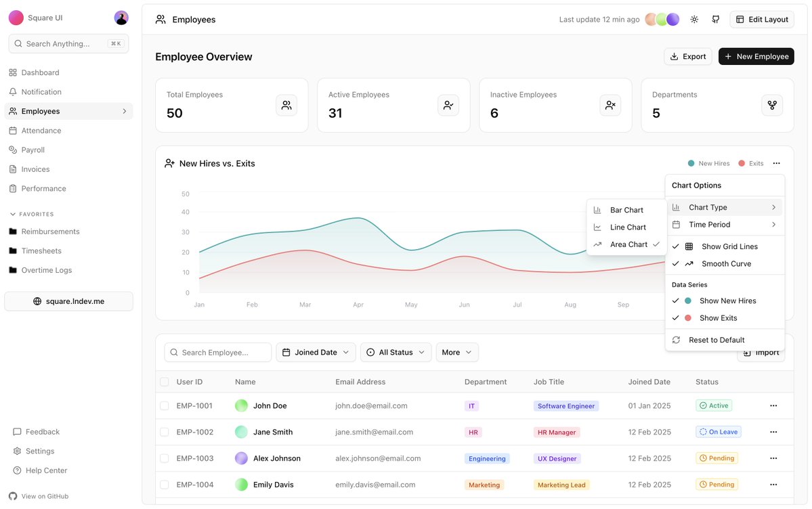Screen dimensions: 812x509
Task: Open the More filters dropdown
Action: coord(456,352)
